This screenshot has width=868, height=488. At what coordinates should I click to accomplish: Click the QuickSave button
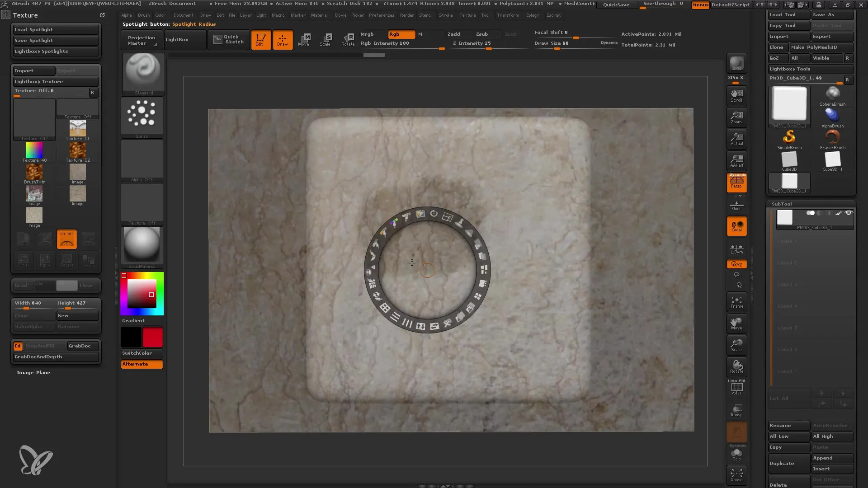pyautogui.click(x=616, y=5)
